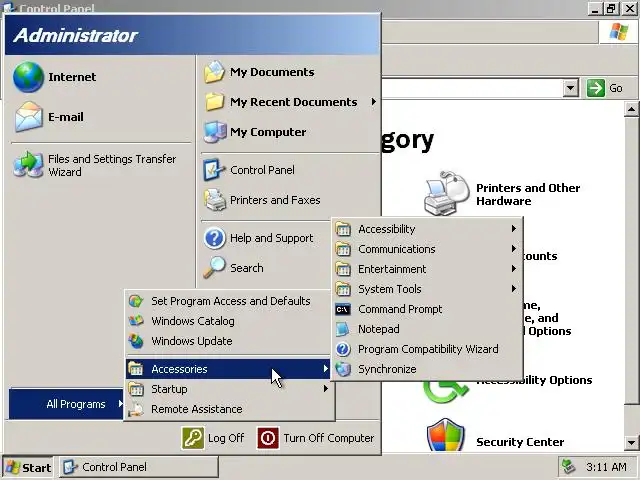Click the Go label in address bar

(616, 88)
